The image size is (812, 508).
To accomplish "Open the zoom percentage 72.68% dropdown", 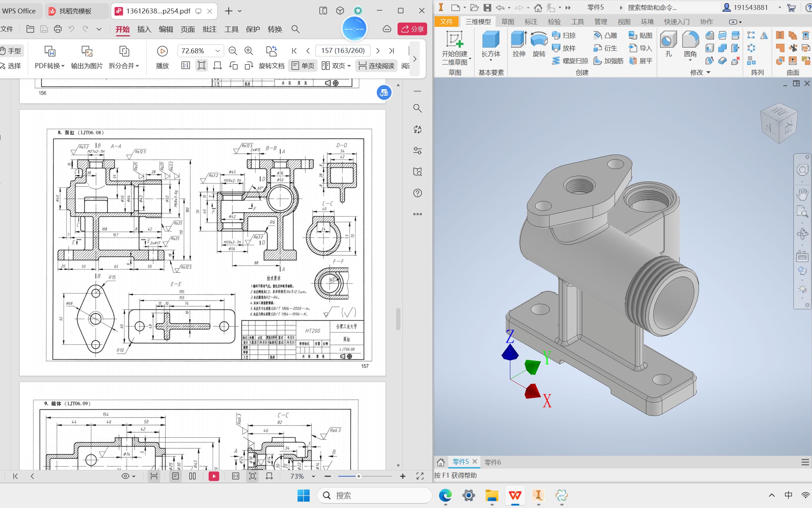I will pos(218,51).
